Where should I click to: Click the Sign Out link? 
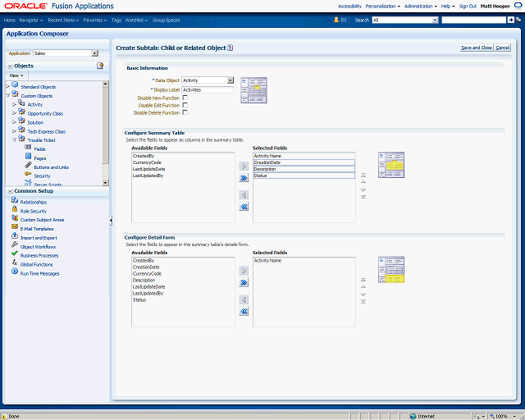click(x=468, y=6)
